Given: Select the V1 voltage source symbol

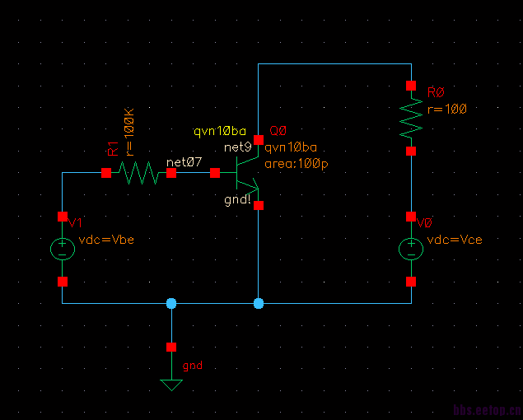Looking at the screenshot, I should pyautogui.click(x=63, y=249).
